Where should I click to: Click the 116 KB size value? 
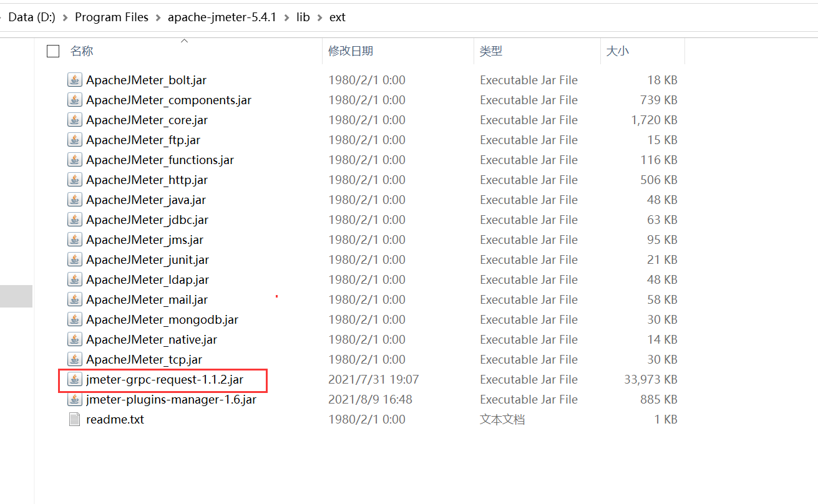659,160
